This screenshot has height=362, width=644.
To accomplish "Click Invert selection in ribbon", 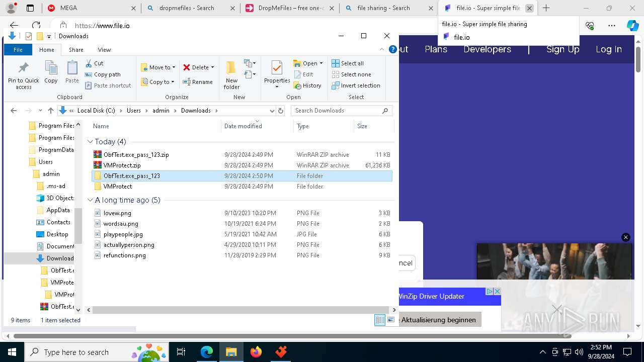I will point(356,85).
